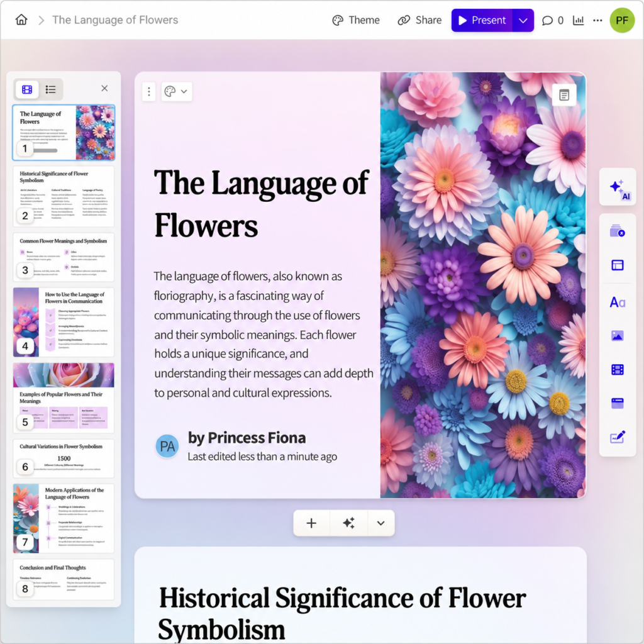The width and height of the screenshot is (644, 644).
Task: Go to the home page icon
Action: (x=21, y=19)
